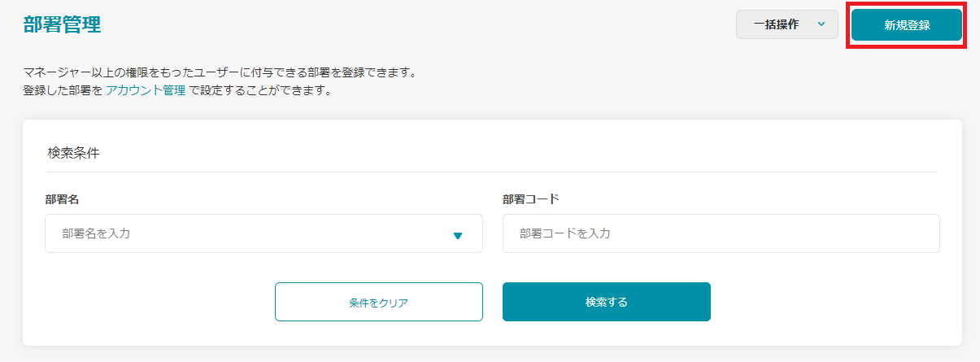Screen dimensions: 980x362
Task: Expand the 部署名 dropdown triangle arrow
Action: 457,236
